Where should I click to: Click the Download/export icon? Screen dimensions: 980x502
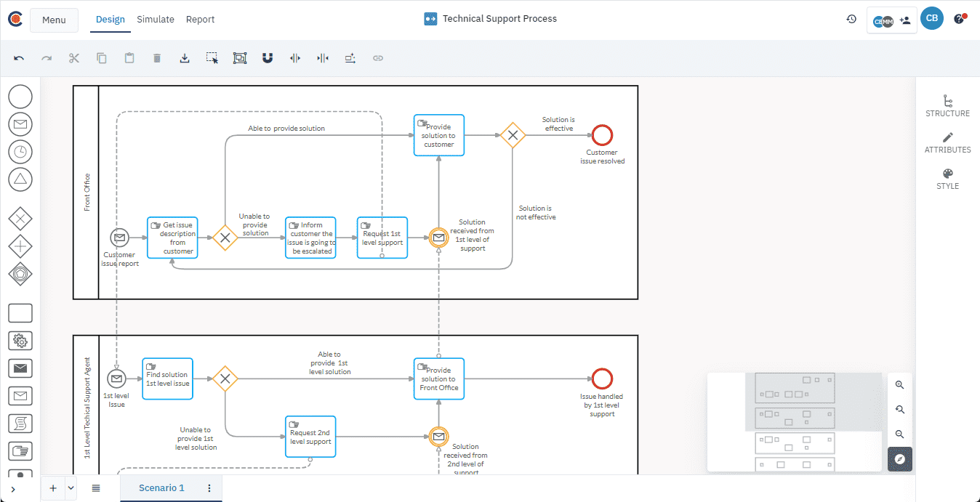(x=185, y=58)
